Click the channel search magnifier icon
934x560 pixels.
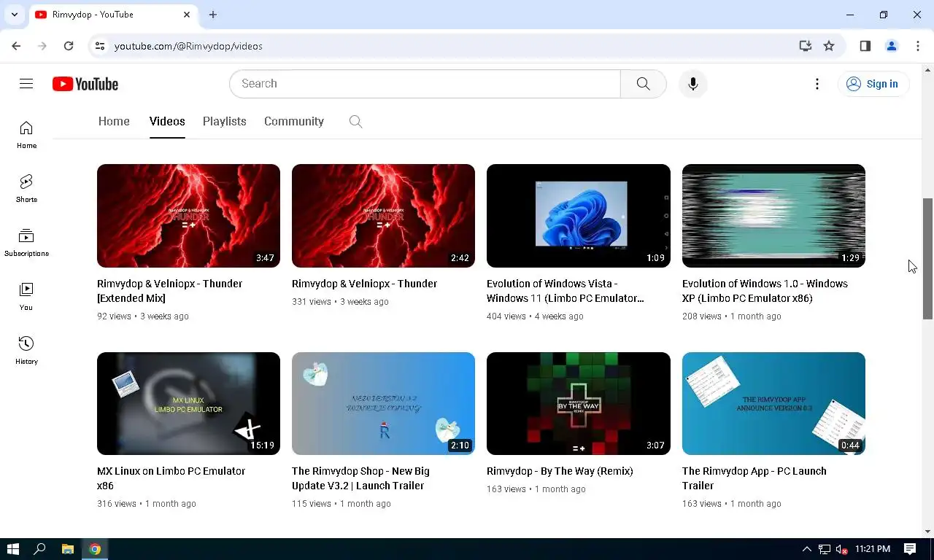tap(355, 122)
